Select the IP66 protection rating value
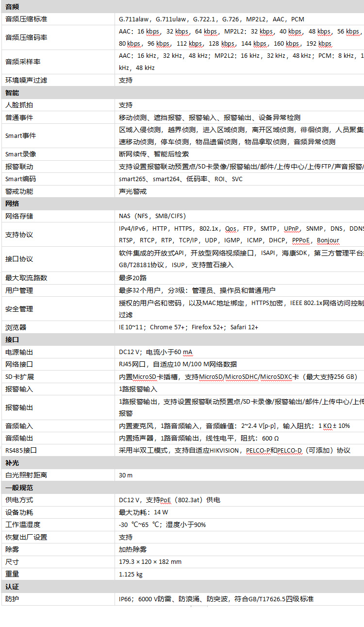 click(216, 599)
